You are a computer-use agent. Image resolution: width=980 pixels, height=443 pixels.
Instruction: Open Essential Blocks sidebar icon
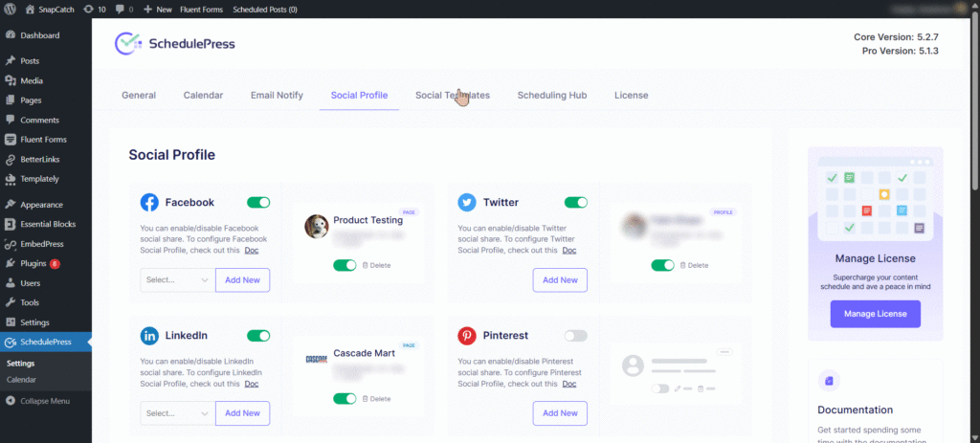coord(10,224)
